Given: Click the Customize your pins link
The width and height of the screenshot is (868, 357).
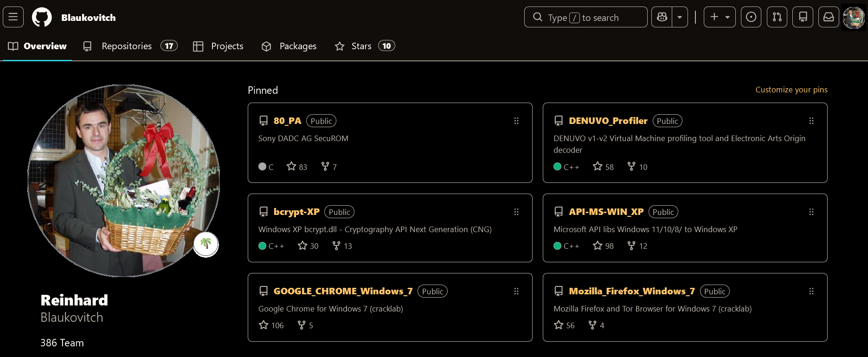Looking at the screenshot, I should (791, 90).
